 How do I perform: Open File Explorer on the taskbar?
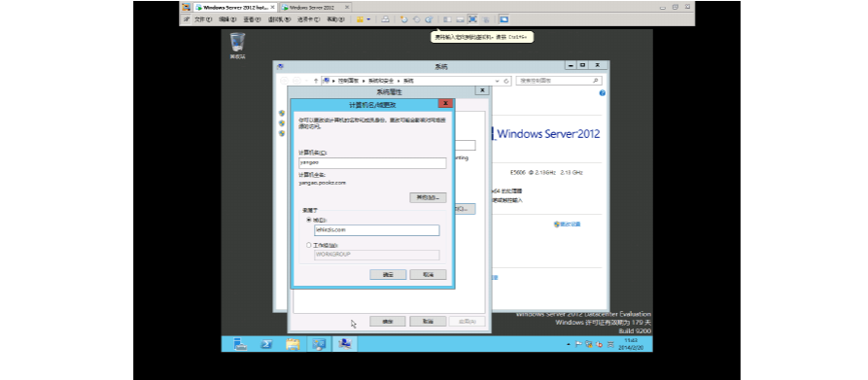293,344
